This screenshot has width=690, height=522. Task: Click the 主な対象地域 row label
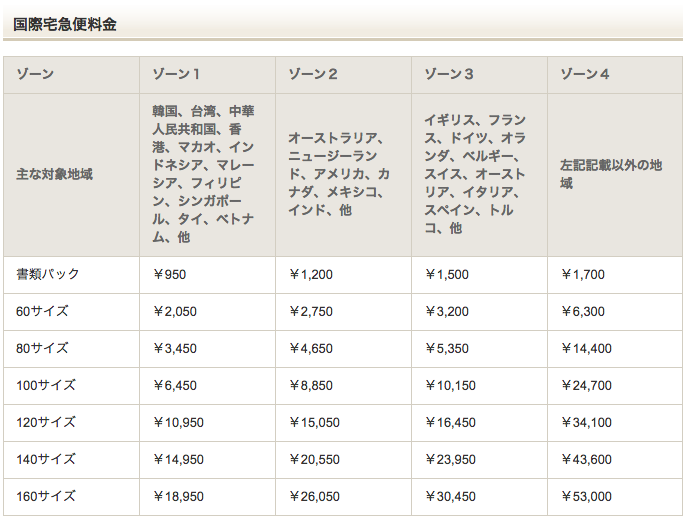54,174
